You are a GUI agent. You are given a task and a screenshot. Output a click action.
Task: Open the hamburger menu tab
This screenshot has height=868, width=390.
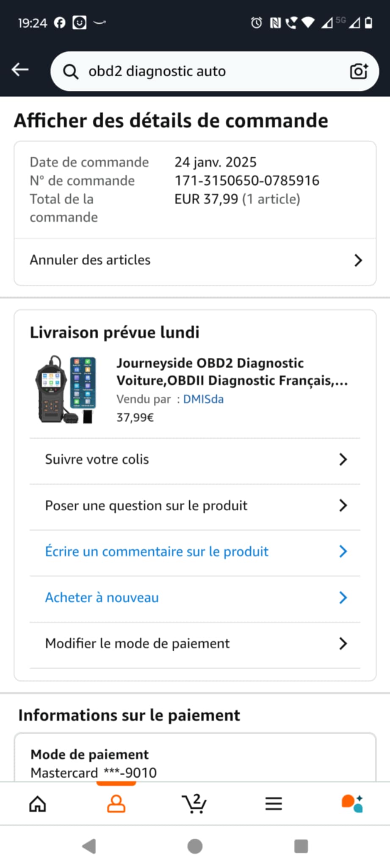point(274,804)
